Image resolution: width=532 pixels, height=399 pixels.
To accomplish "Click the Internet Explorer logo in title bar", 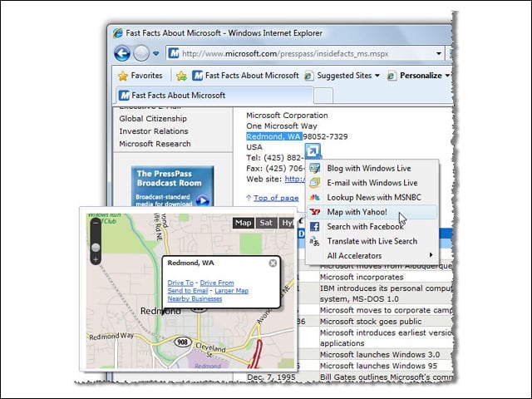I will 118,33.
